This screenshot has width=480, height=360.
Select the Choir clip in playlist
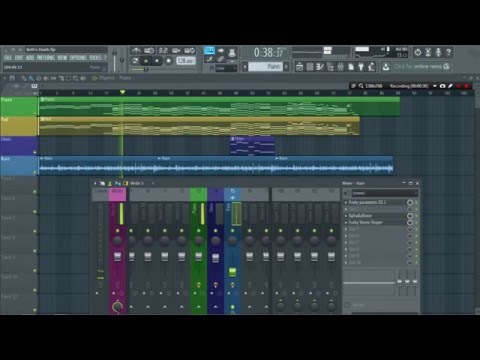(x=252, y=146)
